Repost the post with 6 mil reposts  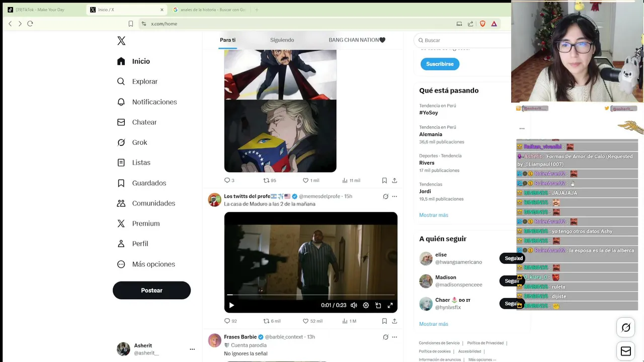pyautogui.click(x=272, y=321)
